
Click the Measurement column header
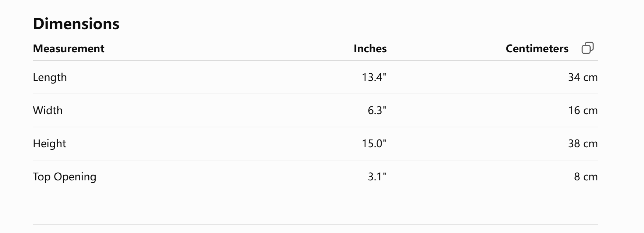pyautogui.click(x=69, y=49)
